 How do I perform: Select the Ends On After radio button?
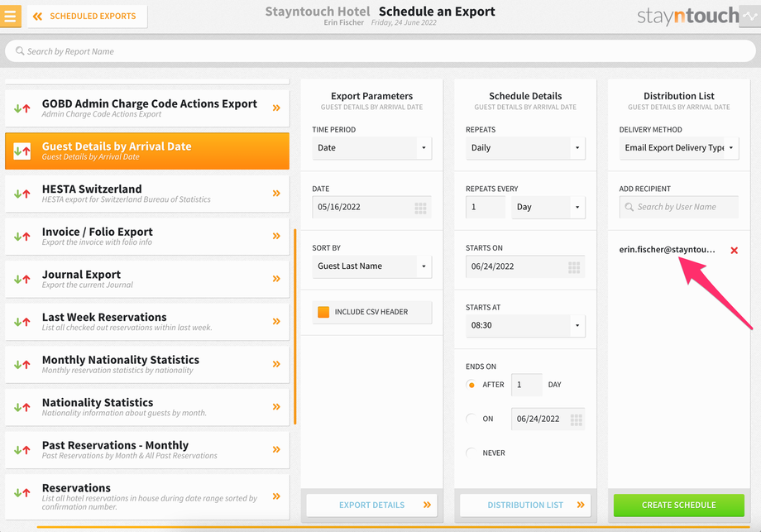click(x=471, y=385)
